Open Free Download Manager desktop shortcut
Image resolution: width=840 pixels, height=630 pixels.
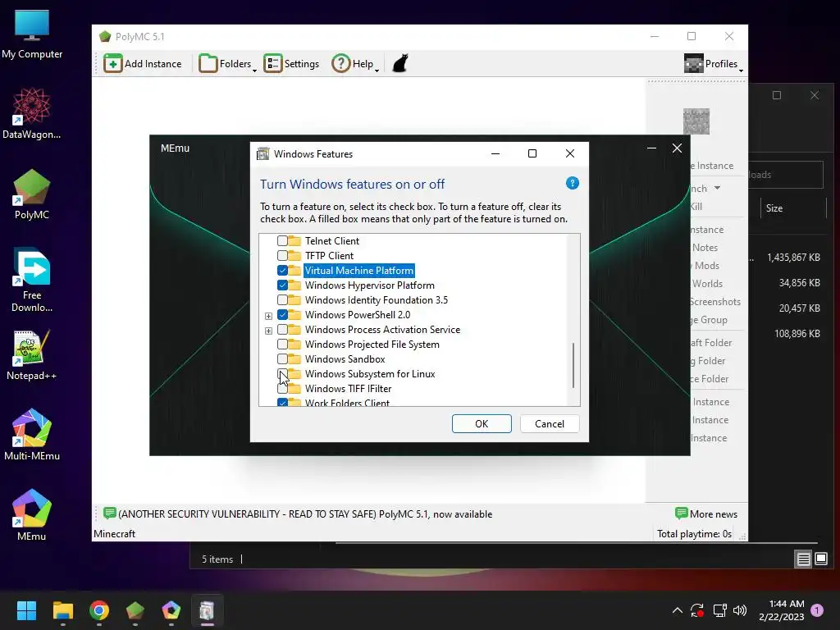pos(32,281)
